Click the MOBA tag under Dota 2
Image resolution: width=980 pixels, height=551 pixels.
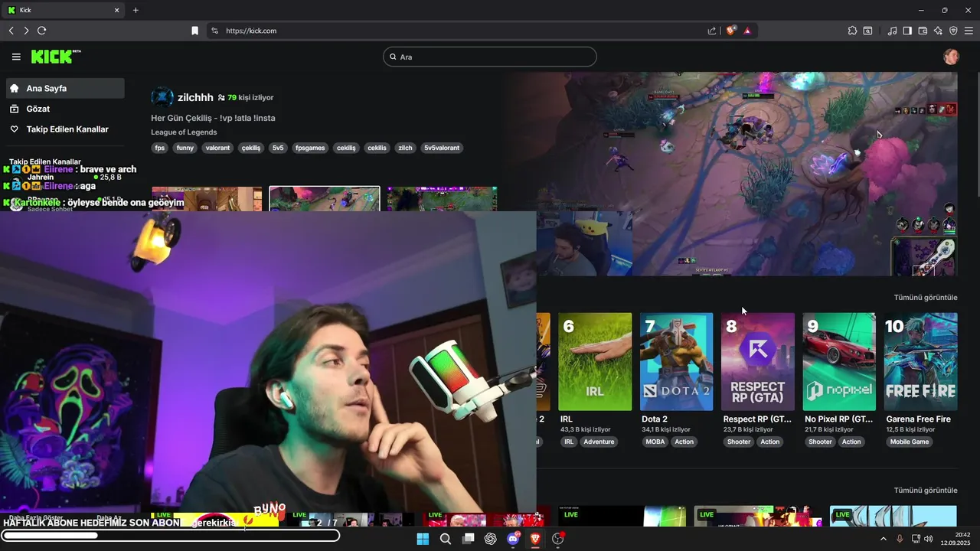[655, 442]
